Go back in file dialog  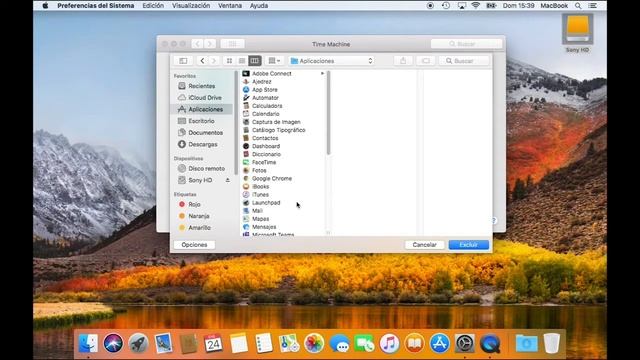click(202, 61)
